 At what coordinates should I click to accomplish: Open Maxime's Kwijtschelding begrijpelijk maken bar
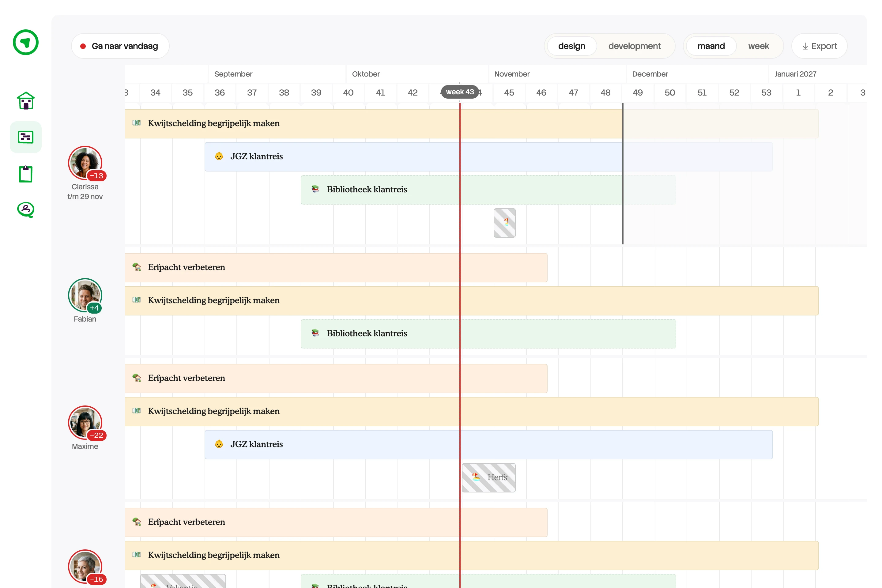coord(471,412)
